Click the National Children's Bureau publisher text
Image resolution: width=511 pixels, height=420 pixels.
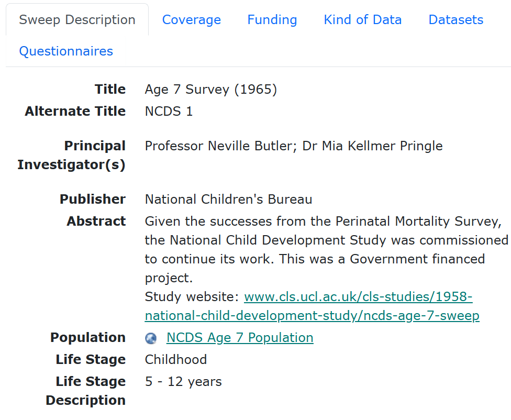[x=228, y=200]
